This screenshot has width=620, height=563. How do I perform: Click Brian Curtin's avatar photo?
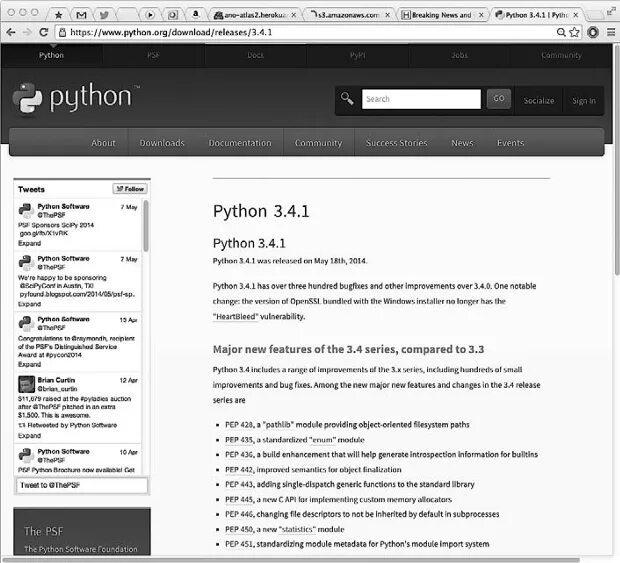point(26,384)
